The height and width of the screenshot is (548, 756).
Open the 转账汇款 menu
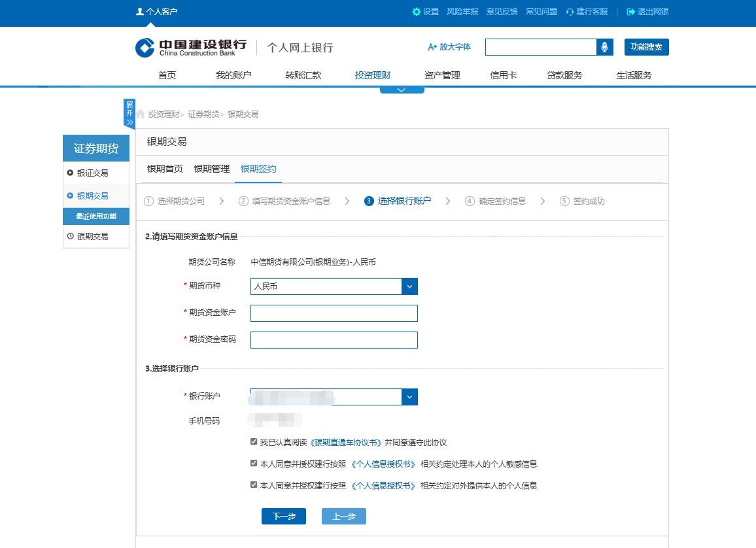click(303, 75)
